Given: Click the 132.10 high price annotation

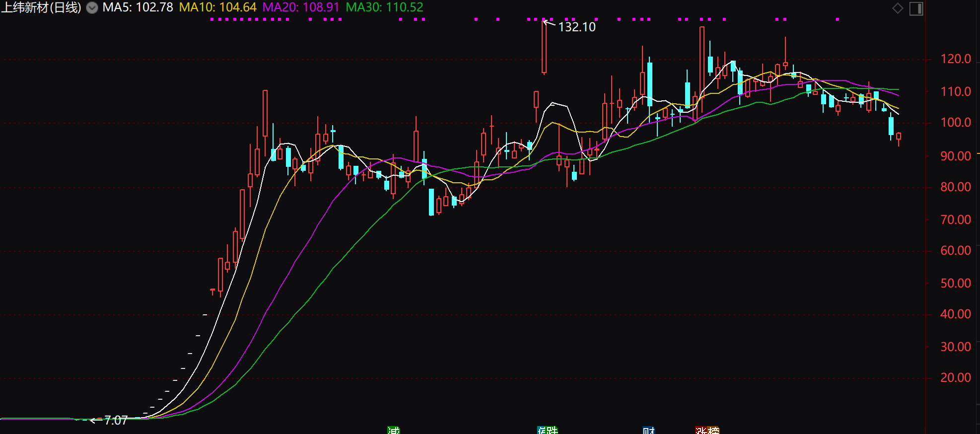Looking at the screenshot, I should coord(577,27).
